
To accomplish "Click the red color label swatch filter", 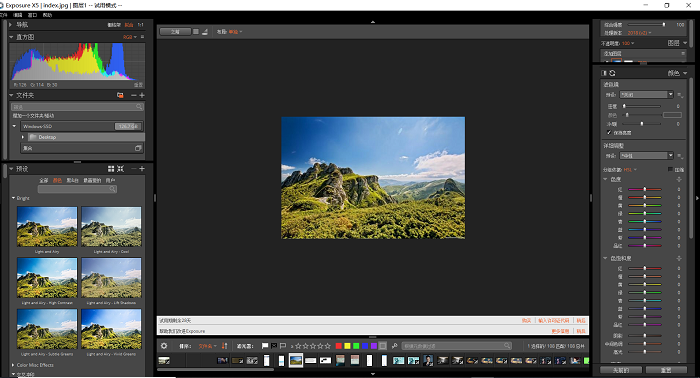I will pyautogui.click(x=339, y=346).
